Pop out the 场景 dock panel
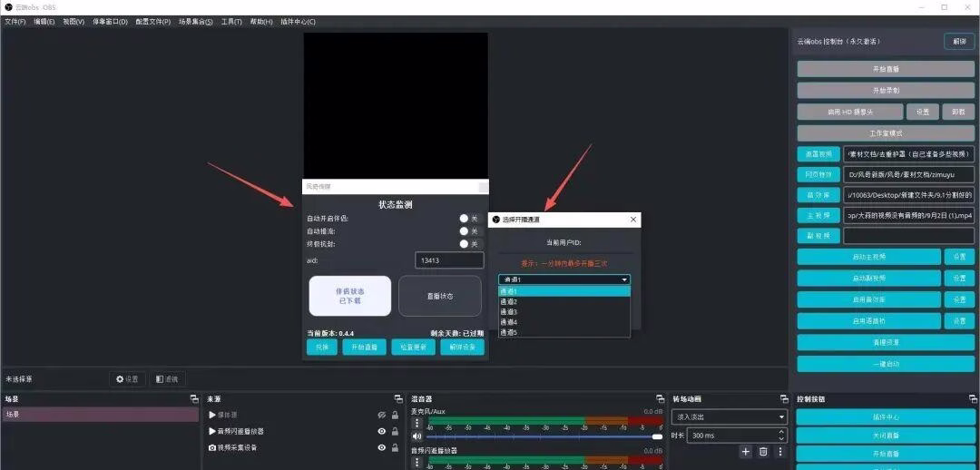The height and width of the screenshot is (470, 980). point(194,398)
